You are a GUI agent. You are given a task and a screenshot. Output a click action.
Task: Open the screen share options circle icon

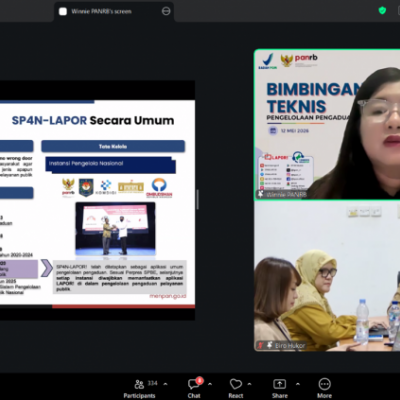coord(166,11)
